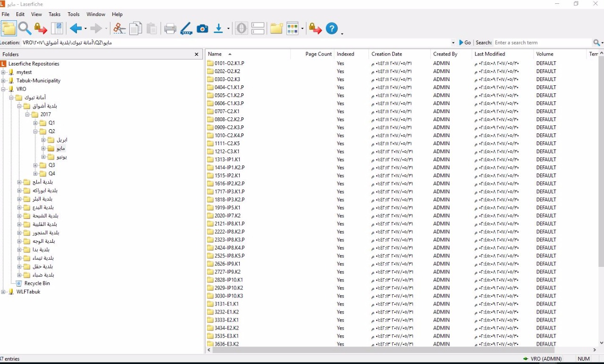
Task: Click the New Folder toolbar icon
Action: click(277, 29)
